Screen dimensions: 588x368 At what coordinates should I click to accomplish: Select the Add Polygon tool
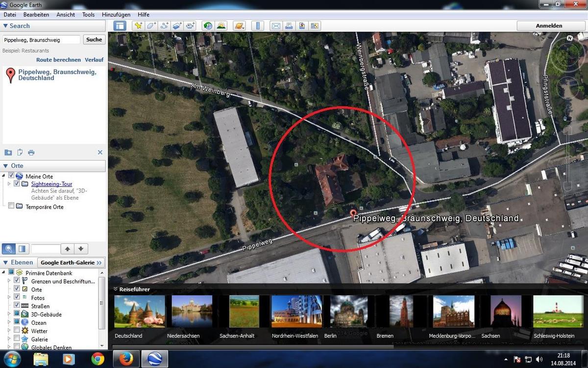[151, 26]
